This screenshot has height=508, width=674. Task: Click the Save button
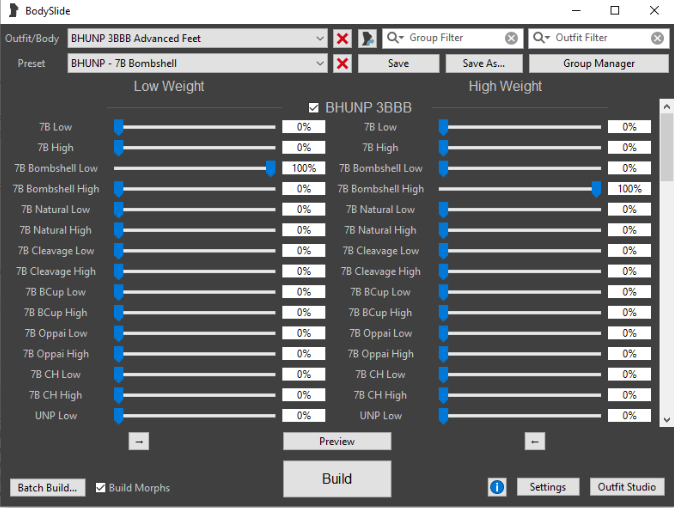[398, 64]
